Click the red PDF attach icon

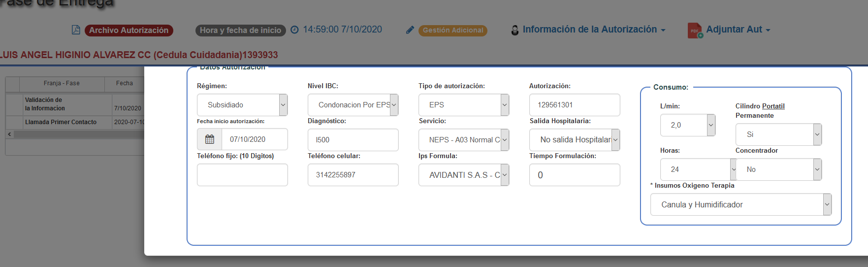pos(695,31)
